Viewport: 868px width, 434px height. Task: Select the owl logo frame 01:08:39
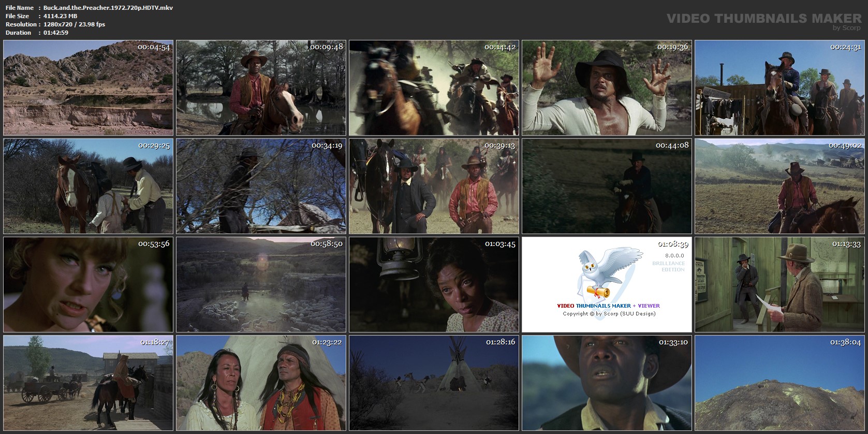pyautogui.click(x=607, y=284)
